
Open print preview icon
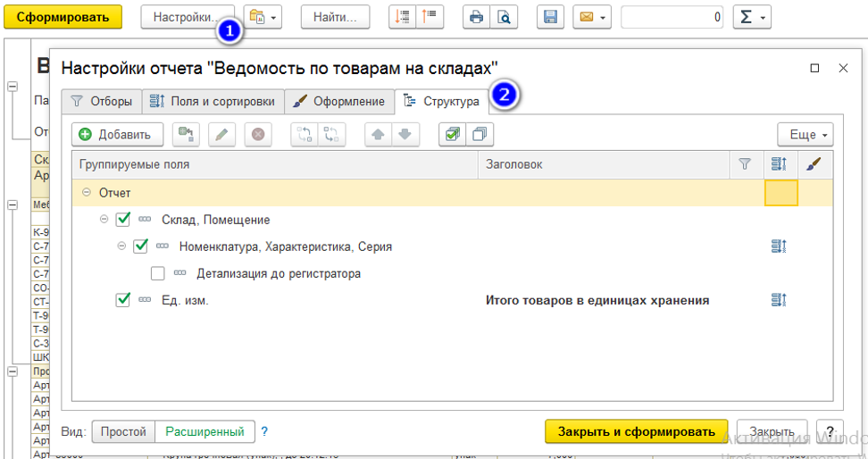(504, 17)
